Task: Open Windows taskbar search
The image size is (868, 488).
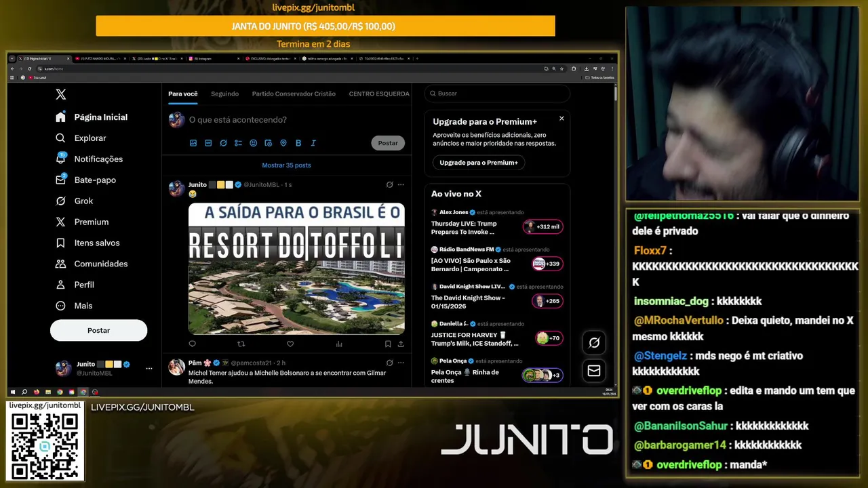Action: click(24, 392)
